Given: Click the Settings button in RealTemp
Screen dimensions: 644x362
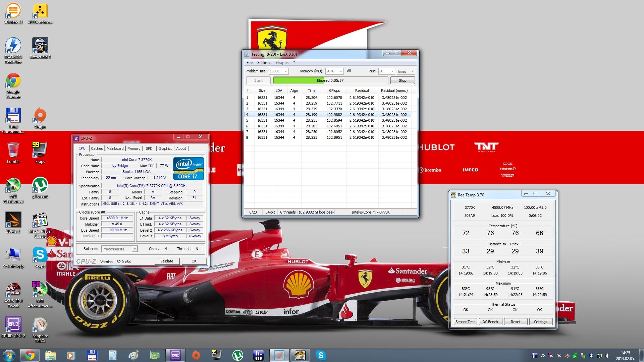Looking at the screenshot, I should [x=540, y=322].
